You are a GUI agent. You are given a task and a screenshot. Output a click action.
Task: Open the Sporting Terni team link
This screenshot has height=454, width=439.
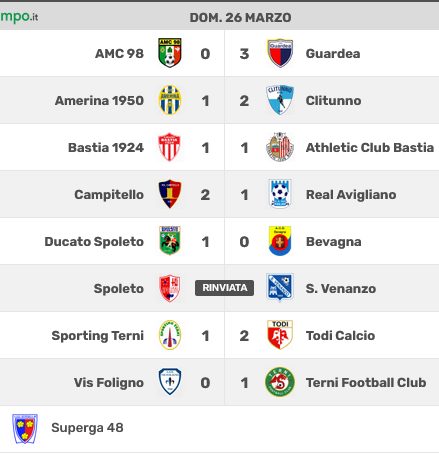click(98, 335)
